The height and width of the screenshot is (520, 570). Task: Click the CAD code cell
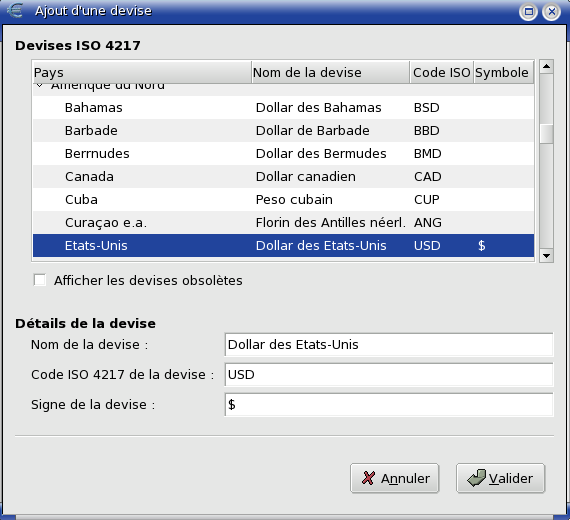tap(428, 176)
